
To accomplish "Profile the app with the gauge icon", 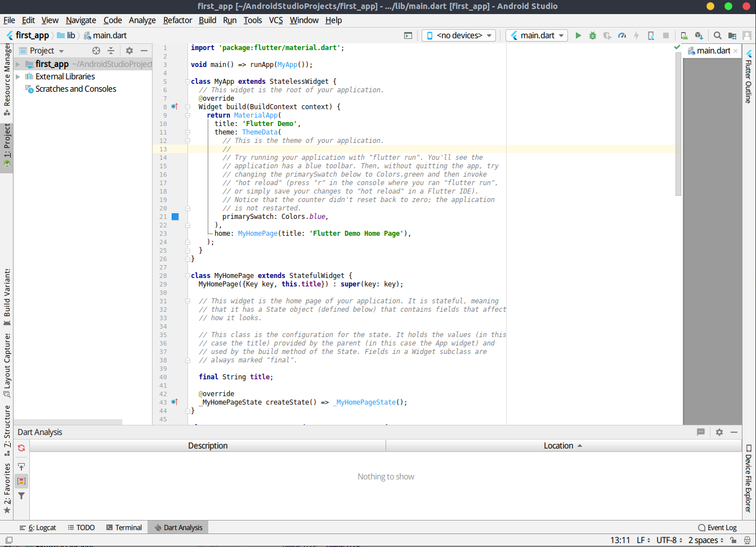I will pyautogui.click(x=623, y=35).
